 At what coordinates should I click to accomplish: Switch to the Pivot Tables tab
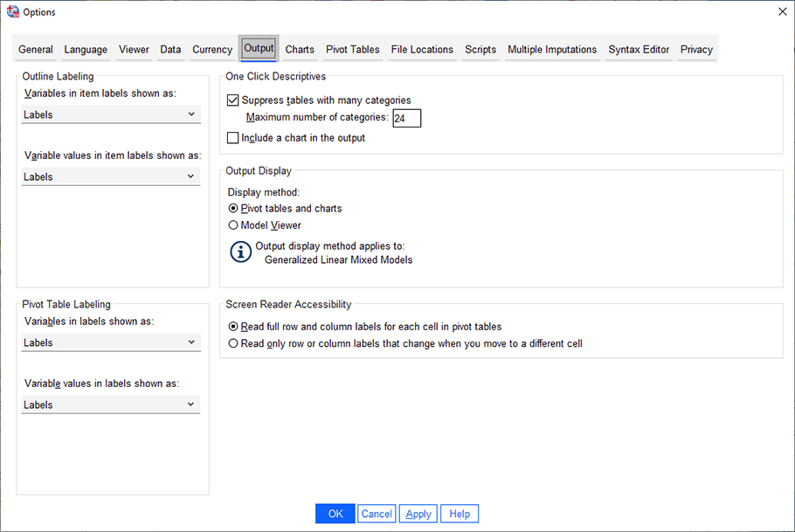tap(352, 50)
